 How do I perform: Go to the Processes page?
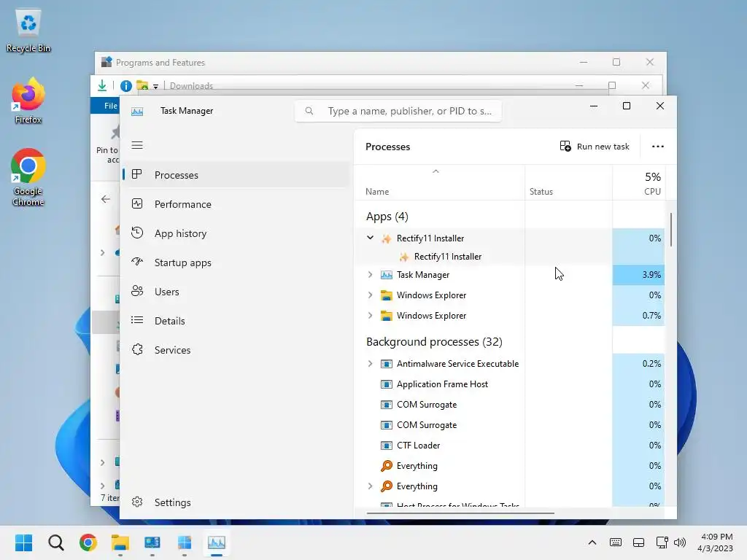[x=236, y=175]
